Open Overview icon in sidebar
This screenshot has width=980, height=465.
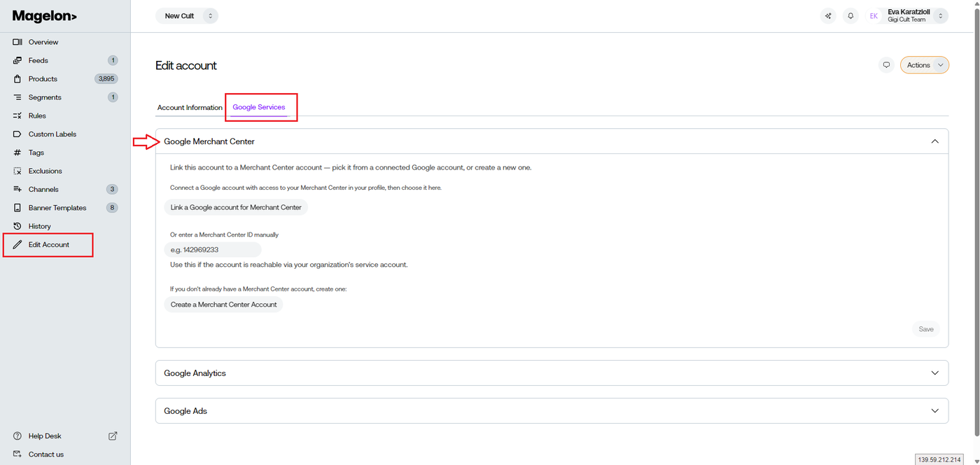[17, 42]
